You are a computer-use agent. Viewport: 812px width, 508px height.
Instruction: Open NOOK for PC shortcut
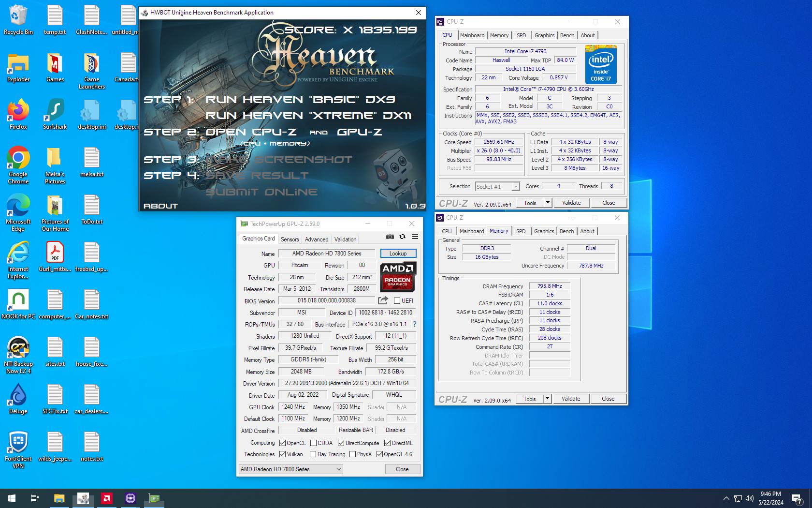[x=18, y=304]
